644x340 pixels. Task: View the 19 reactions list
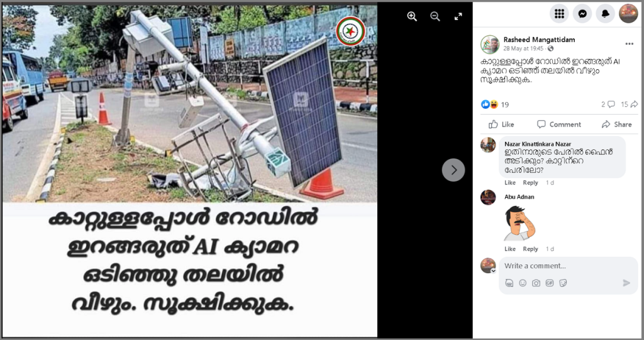[x=496, y=105]
